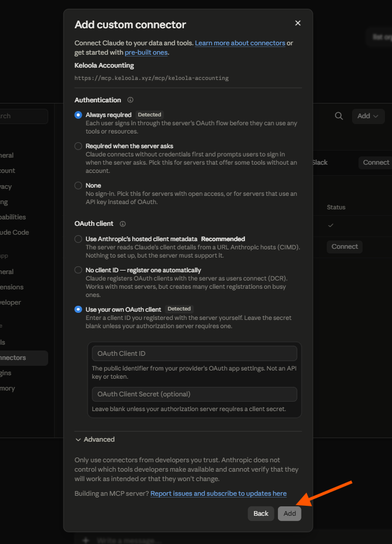Click the connector URL text
Screen dimensions: 392x544
[x=152, y=78]
